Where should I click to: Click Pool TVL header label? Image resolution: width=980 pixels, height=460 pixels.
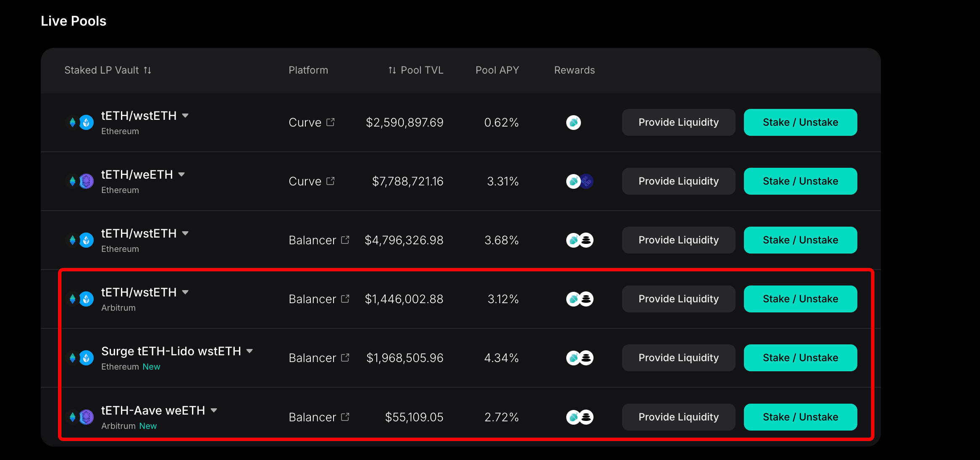pyautogui.click(x=422, y=70)
